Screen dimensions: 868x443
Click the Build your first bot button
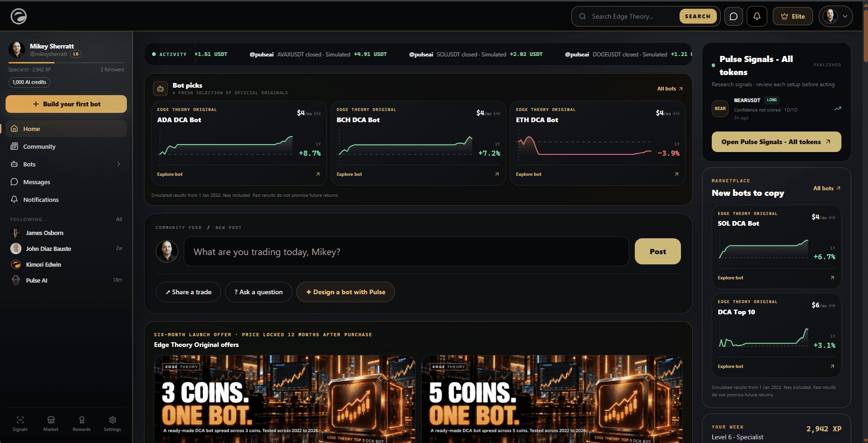pyautogui.click(x=66, y=104)
